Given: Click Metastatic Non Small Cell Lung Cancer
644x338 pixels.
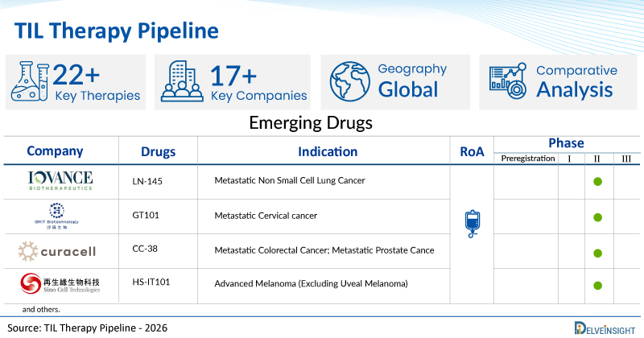Looking at the screenshot, I should click(290, 180).
